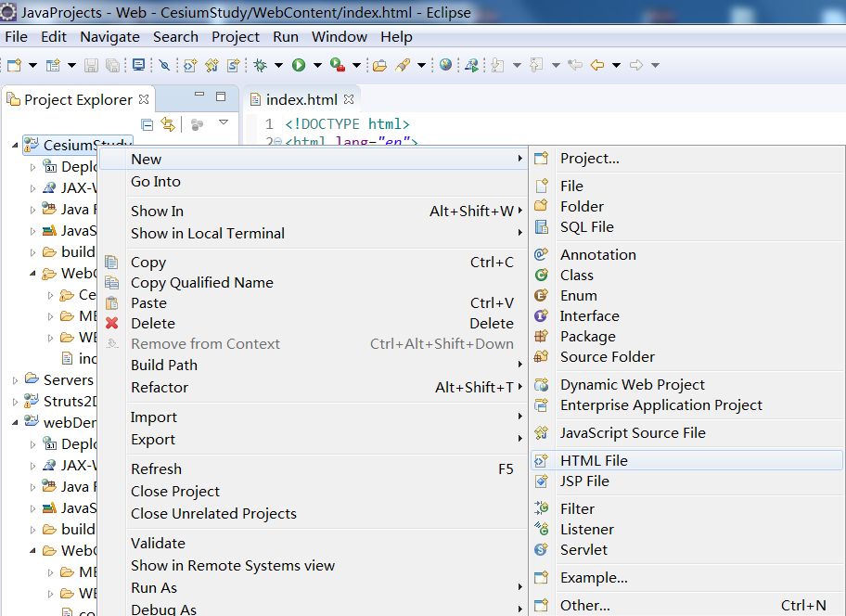Screen dimensions: 846x616
Task: Click the File icon in New submenu
Action: [x=541, y=186]
